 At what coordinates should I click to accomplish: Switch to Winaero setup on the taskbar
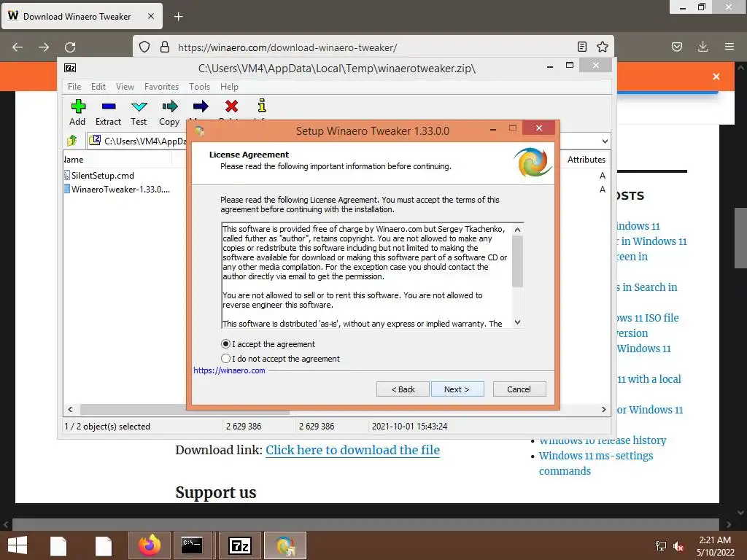tap(285, 545)
